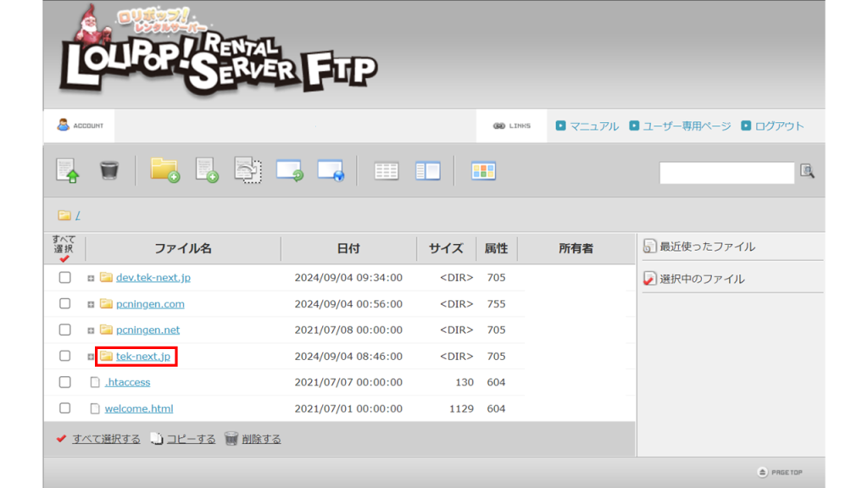The image size is (868, 488).
Task: Open the trash delete icon on the toolbar
Action: (108, 169)
